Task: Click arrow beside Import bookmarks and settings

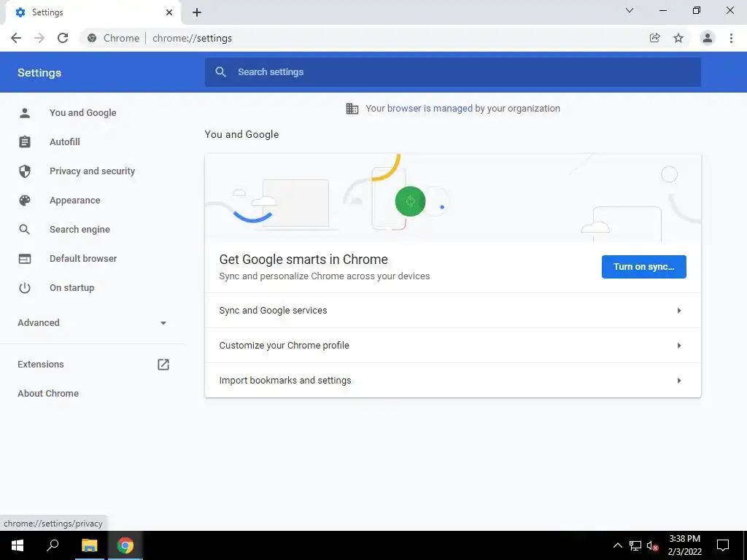Action: 679,381
